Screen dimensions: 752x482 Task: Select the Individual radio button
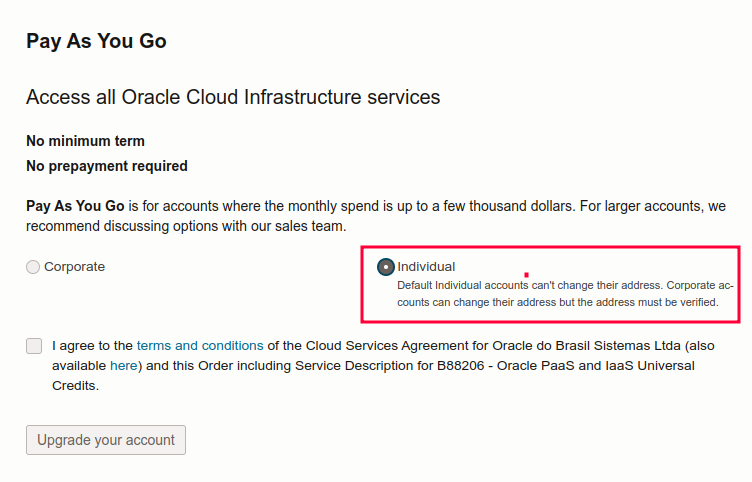tap(386, 267)
